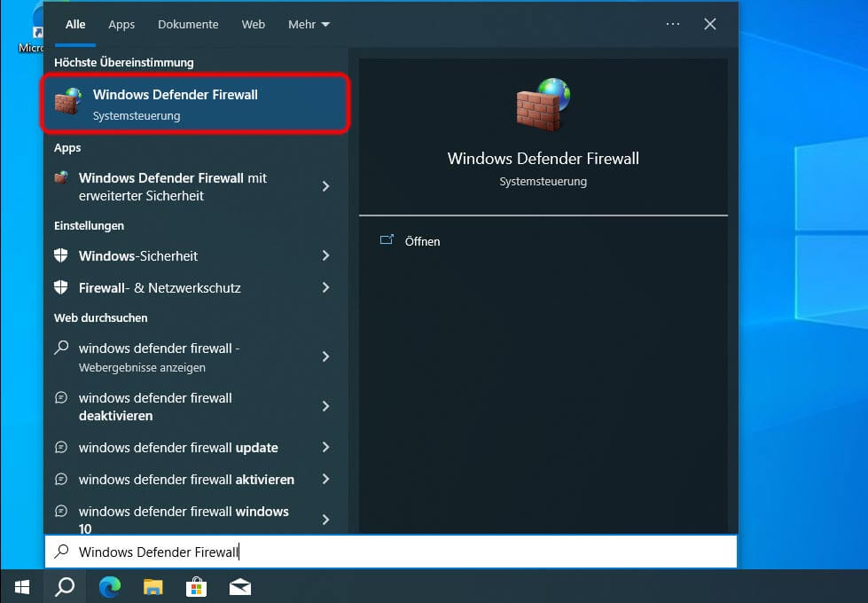
Task: Switch to the Web tab
Action: 254,24
